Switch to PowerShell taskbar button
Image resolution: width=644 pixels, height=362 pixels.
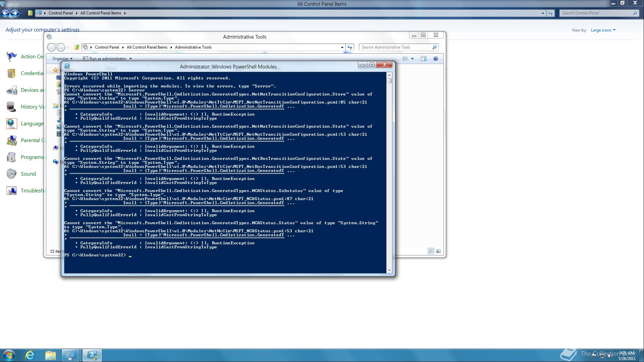(92, 355)
